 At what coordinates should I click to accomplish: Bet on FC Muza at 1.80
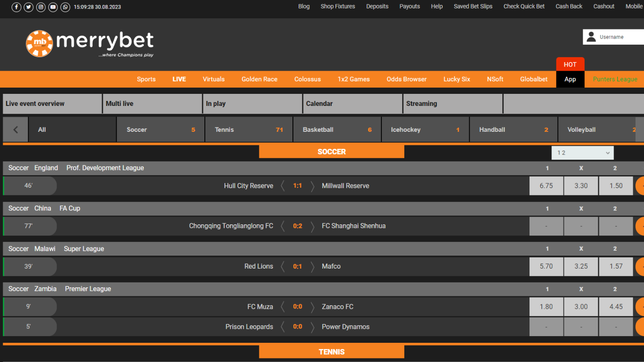(546, 307)
